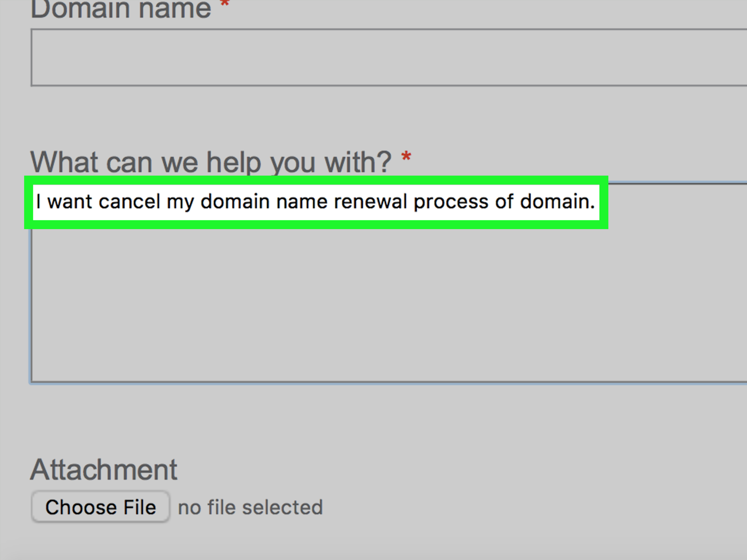Click the 'I want cancel my domain name renewal' text

pyautogui.click(x=221, y=202)
